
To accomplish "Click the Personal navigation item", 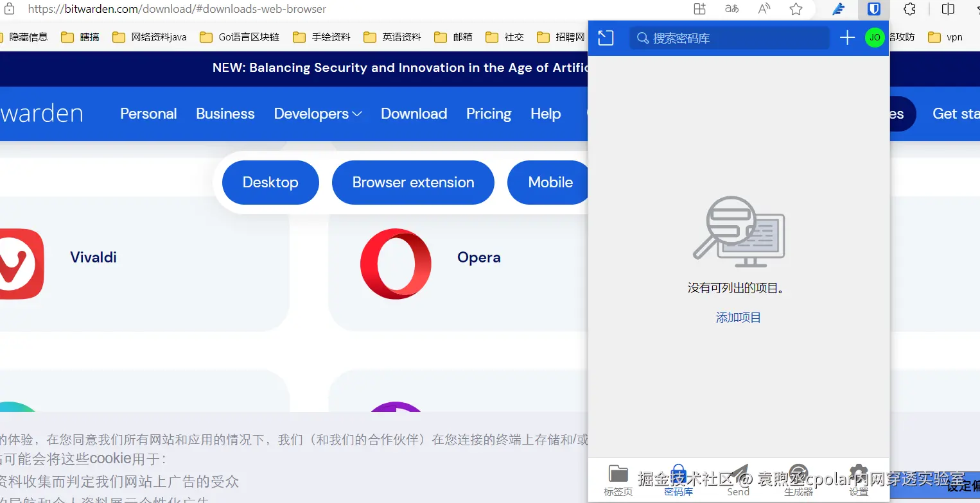I will point(148,114).
